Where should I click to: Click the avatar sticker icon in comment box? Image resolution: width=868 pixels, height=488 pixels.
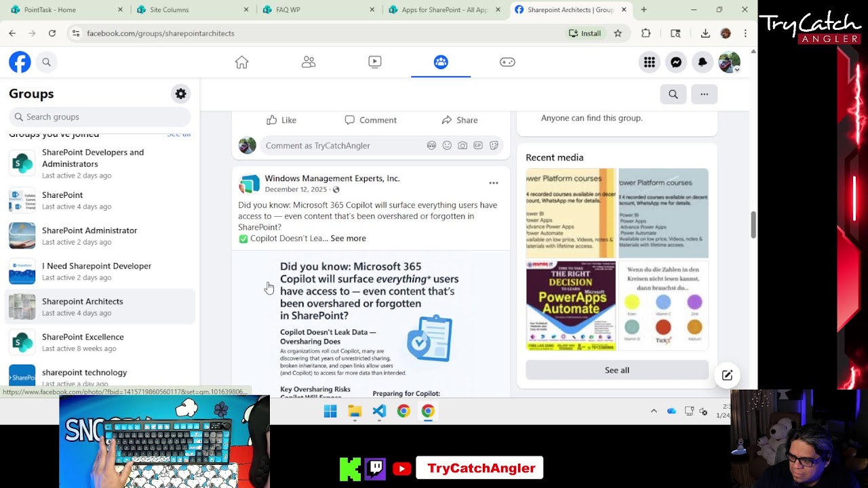pyautogui.click(x=431, y=146)
